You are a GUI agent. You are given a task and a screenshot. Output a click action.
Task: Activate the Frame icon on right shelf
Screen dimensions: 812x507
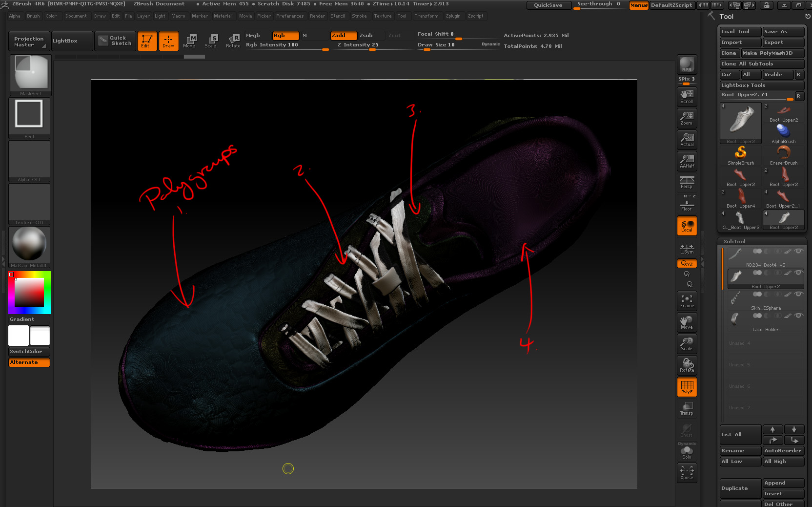pyautogui.click(x=687, y=300)
